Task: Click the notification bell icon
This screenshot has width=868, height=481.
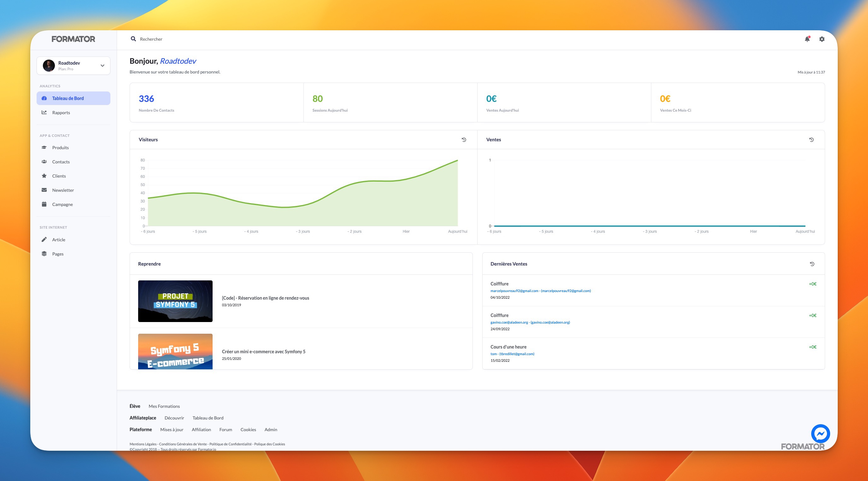Action: click(807, 39)
